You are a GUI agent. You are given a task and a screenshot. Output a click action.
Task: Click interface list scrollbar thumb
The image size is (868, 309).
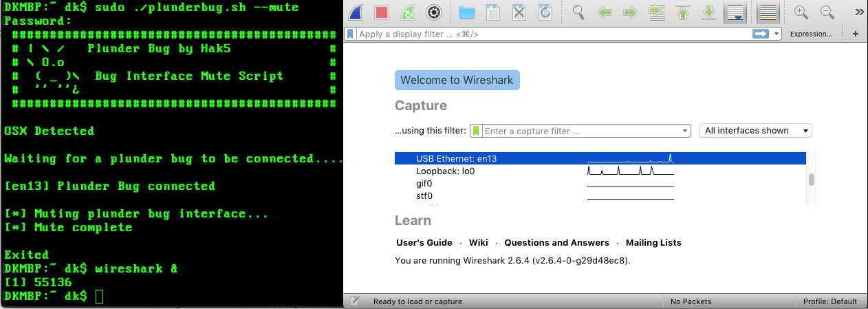pyautogui.click(x=812, y=180)
